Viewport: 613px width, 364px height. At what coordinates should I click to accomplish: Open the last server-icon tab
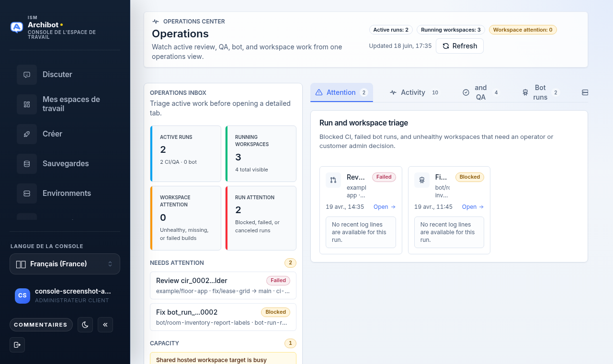coord(585,92)
